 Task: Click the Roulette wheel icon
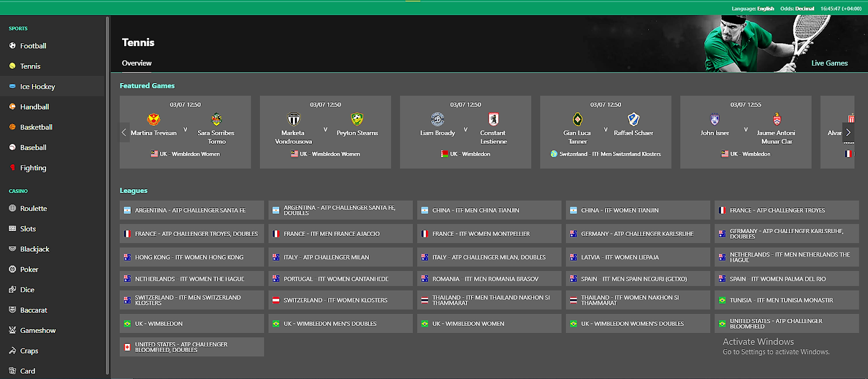[12, 208]
